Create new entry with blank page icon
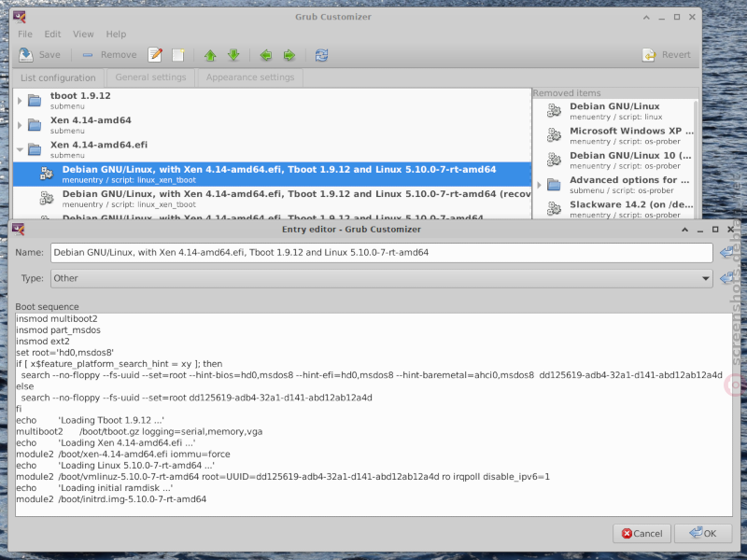The width and height of the screenshot is (747, 560). tap(178, 55)
